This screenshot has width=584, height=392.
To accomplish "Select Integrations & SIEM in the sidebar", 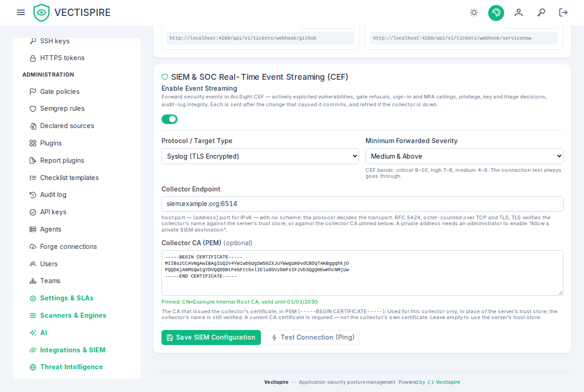I will tap(73, 350).
